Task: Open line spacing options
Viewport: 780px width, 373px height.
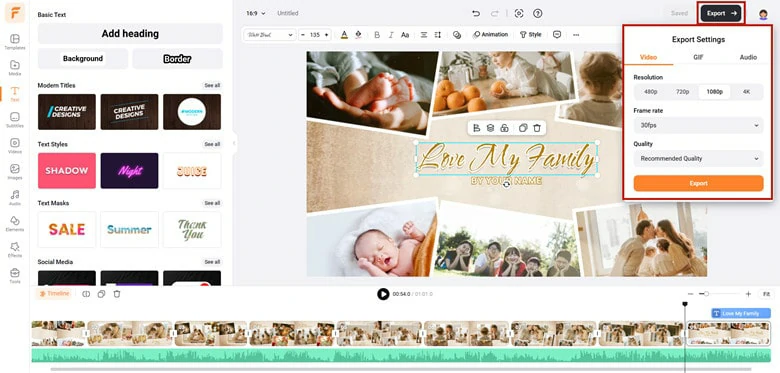Action: tap(438, 35)
